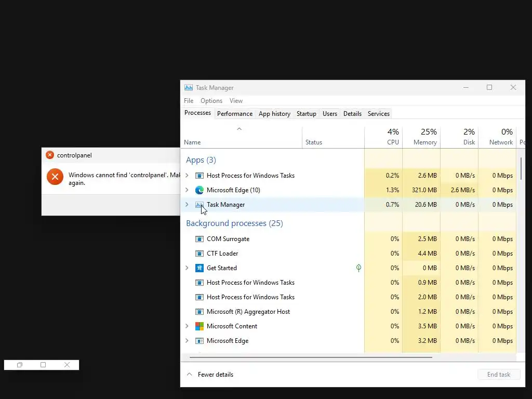Switch to the App history tab
Screen dimensions: 532x399
coord(274,114)
